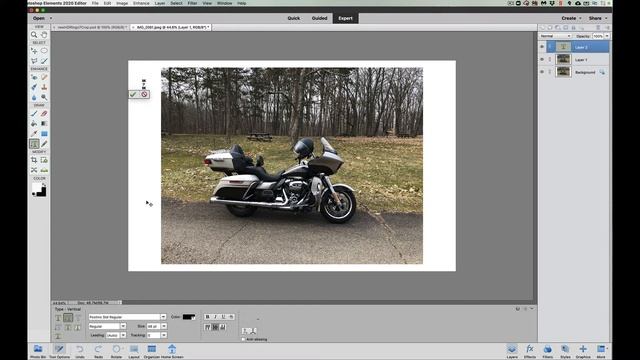Select the Red Eye Removal tool
This screenshot has width=640, height=360.
(34, 77)
